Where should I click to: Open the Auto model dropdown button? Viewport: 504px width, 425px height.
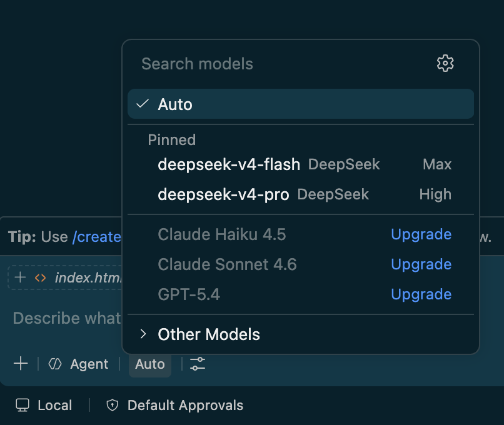150,364
